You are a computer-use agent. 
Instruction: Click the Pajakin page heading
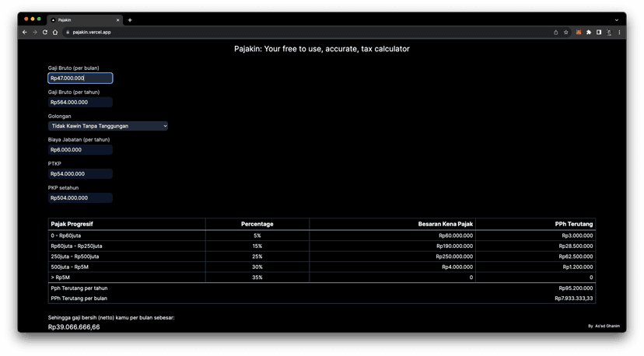[321, 49]
